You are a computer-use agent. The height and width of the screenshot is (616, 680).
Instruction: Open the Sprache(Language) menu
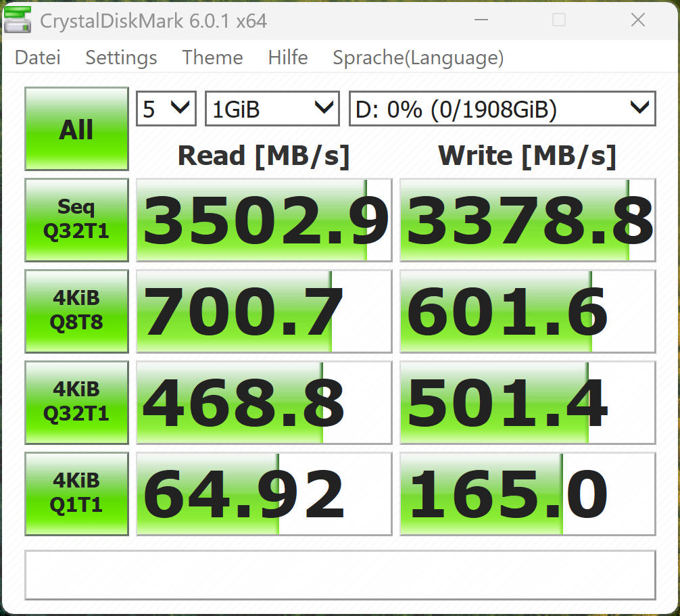pos(418,58)
